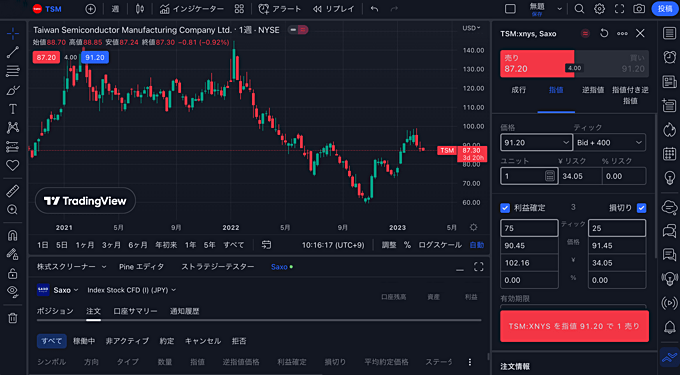Viewport: 680px width, 375px height.
Task: Add symbol with plus icon
Action: click(90, 9)
